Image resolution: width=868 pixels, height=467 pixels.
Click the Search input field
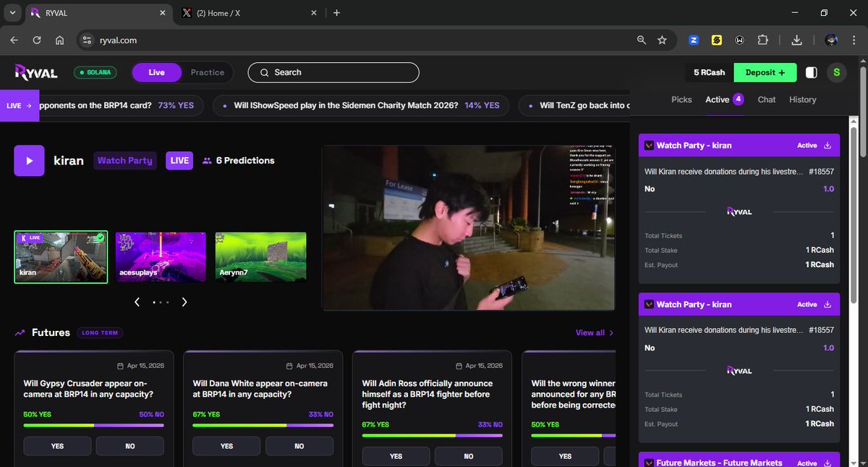coord(333,72)
